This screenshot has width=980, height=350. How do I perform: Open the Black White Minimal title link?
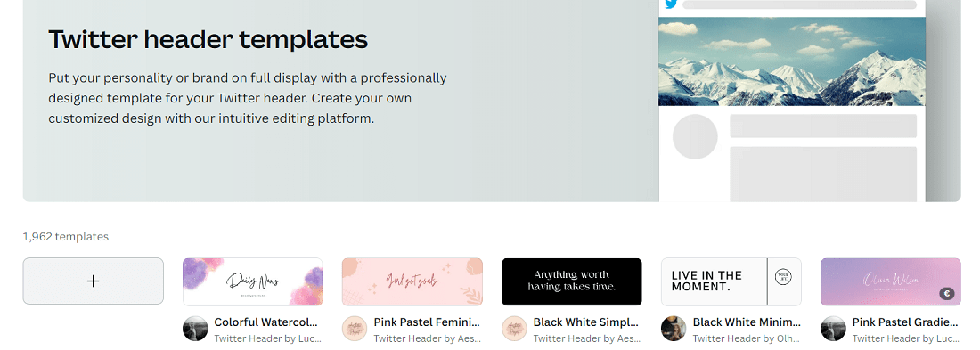(x=747, y=322)
